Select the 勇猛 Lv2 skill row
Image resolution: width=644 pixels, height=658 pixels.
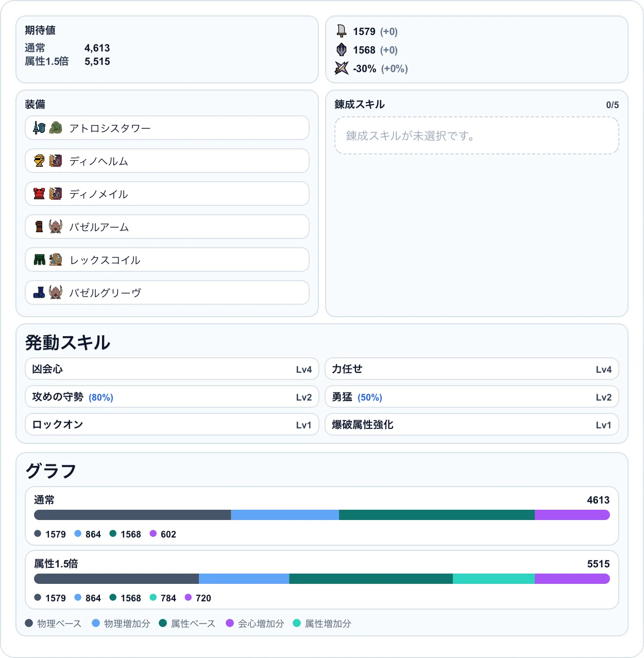[x=472, y=397]
